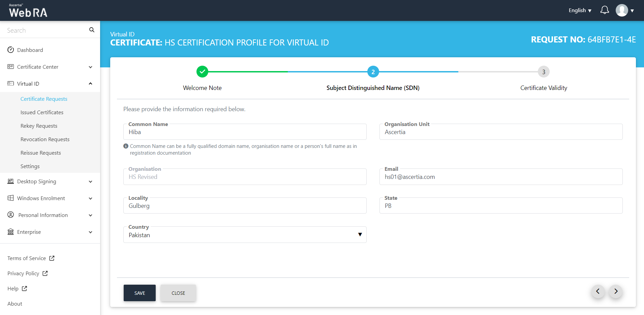Change language from English dropdown
644x315 pixels.
tap(580, 10)
